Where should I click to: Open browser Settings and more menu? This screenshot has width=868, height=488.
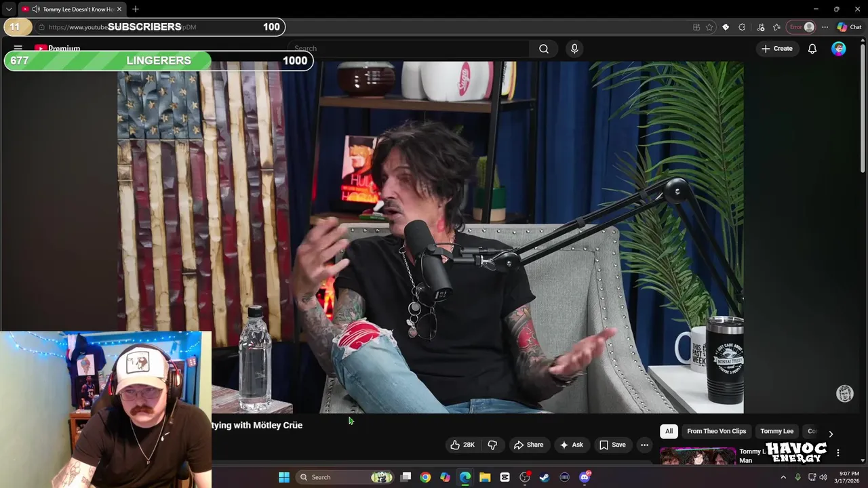pos(825,27)
